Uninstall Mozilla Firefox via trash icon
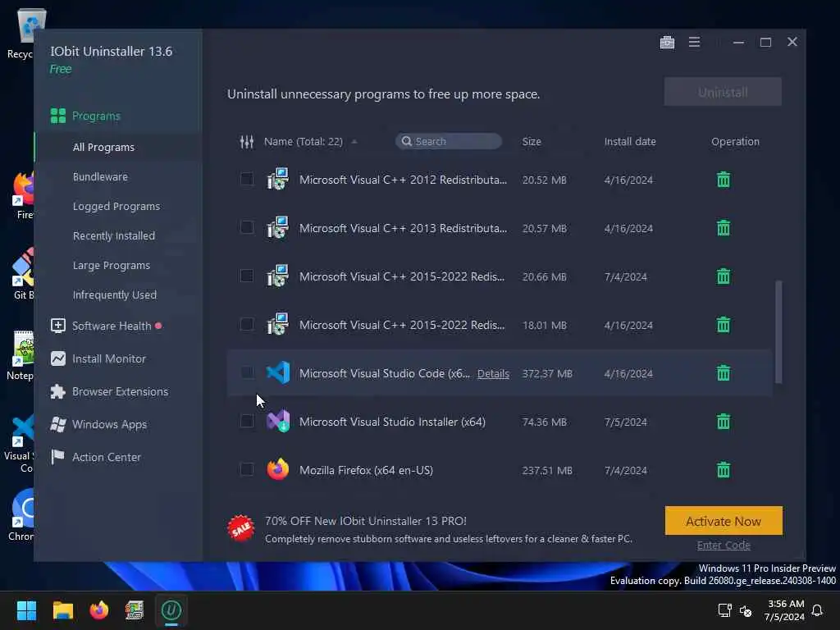840x630 pixels. pyautogui.click(x=724, y=470)
